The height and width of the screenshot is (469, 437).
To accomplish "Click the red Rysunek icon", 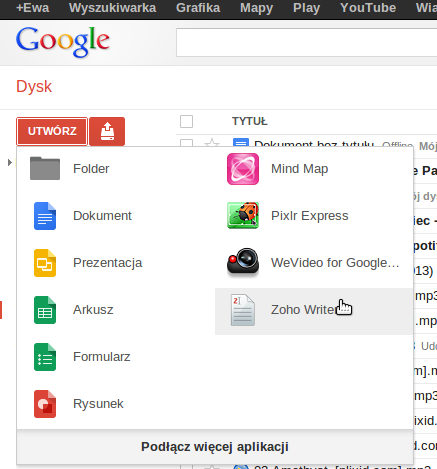I will click(x=45, y=404).
